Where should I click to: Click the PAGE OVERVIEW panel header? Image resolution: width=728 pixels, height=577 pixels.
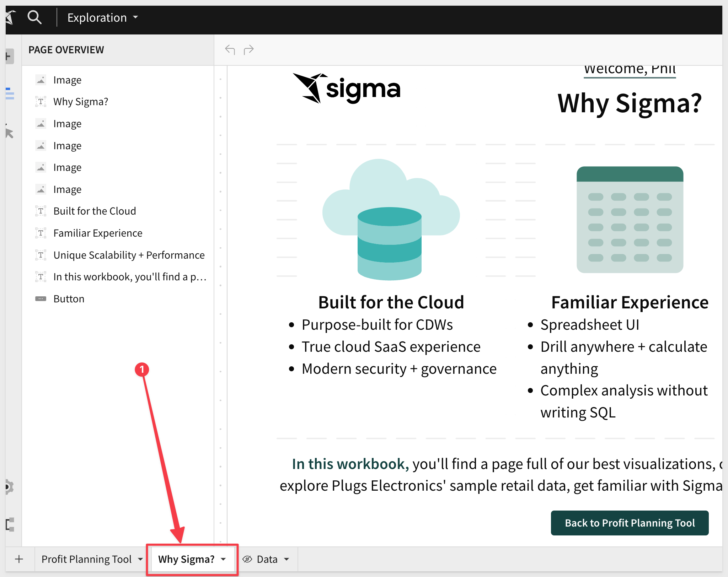pyautogui.click(x=66, y=50)
